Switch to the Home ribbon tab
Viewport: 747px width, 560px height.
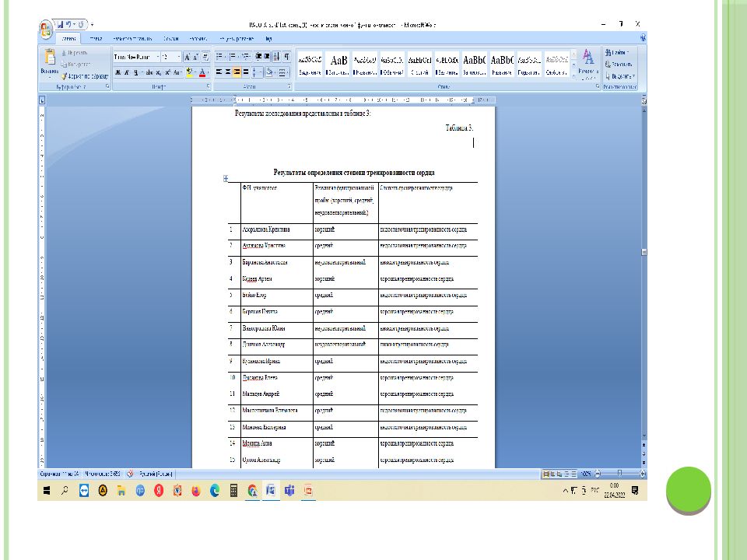[x=68, y=37]
